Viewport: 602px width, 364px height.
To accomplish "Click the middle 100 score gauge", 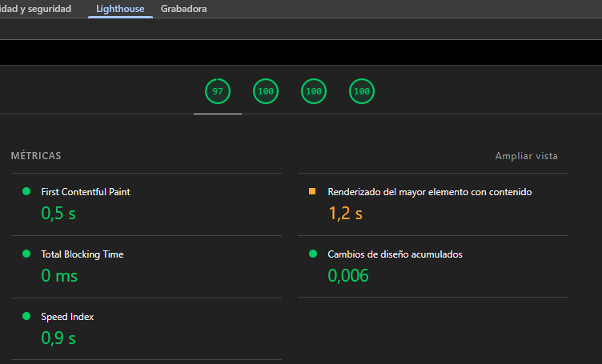I will coord(314,92).
